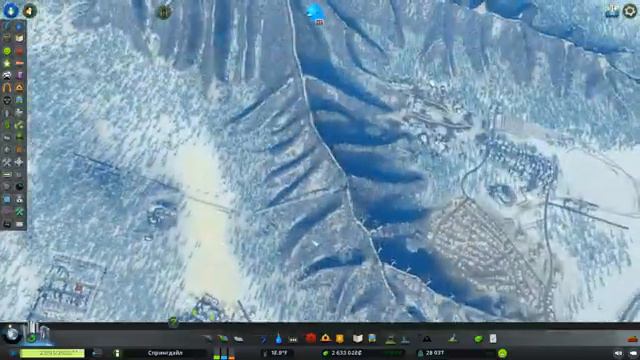Screen dimensions: 640x360
Task: Open the Fire Department menu
Action: [325, 338]
